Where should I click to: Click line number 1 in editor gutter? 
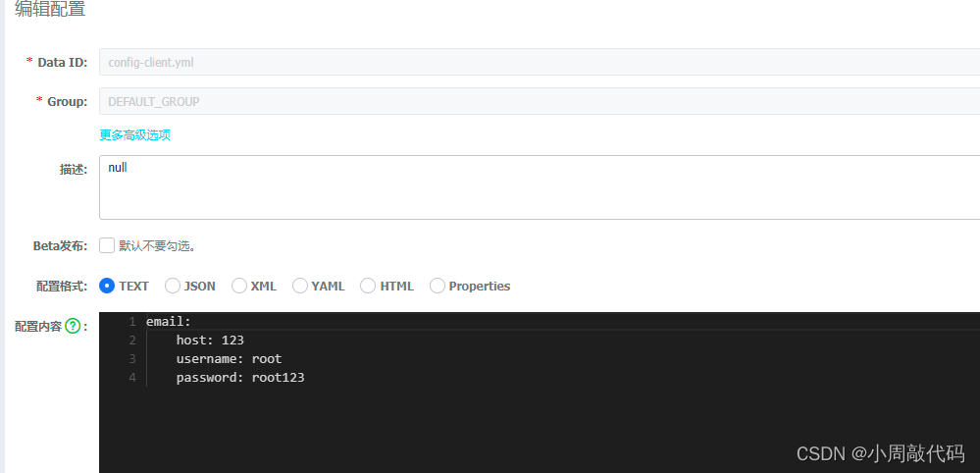(x=131, y=322)
